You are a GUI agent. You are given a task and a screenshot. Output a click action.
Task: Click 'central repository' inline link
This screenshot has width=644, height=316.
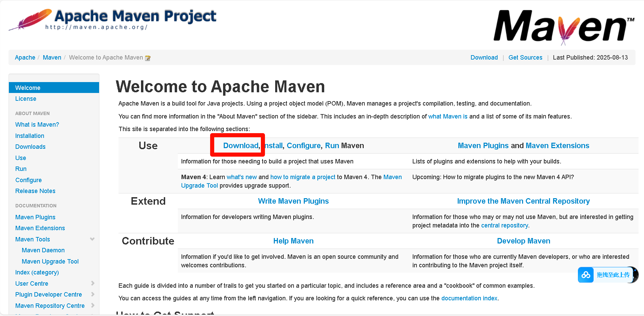(504, 225)
